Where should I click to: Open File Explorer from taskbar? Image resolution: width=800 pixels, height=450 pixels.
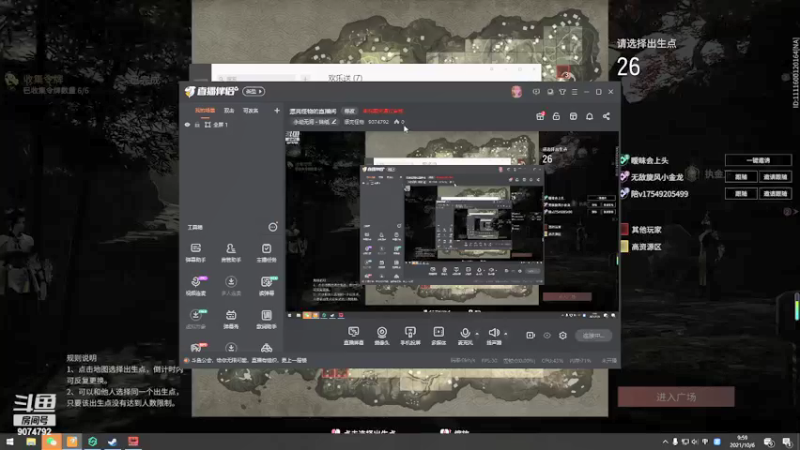[x=31, y=442]
